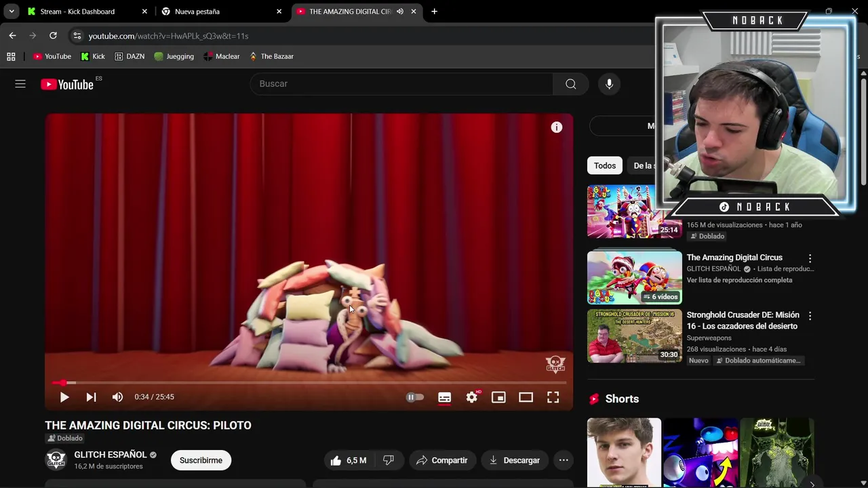Switch to theater mode view
The image size is (868, 488).
click(526, 397)
